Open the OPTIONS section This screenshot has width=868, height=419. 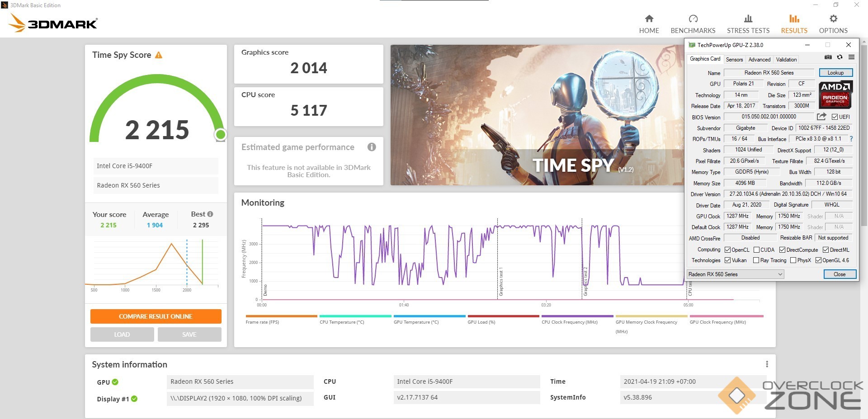click(833, 24)
